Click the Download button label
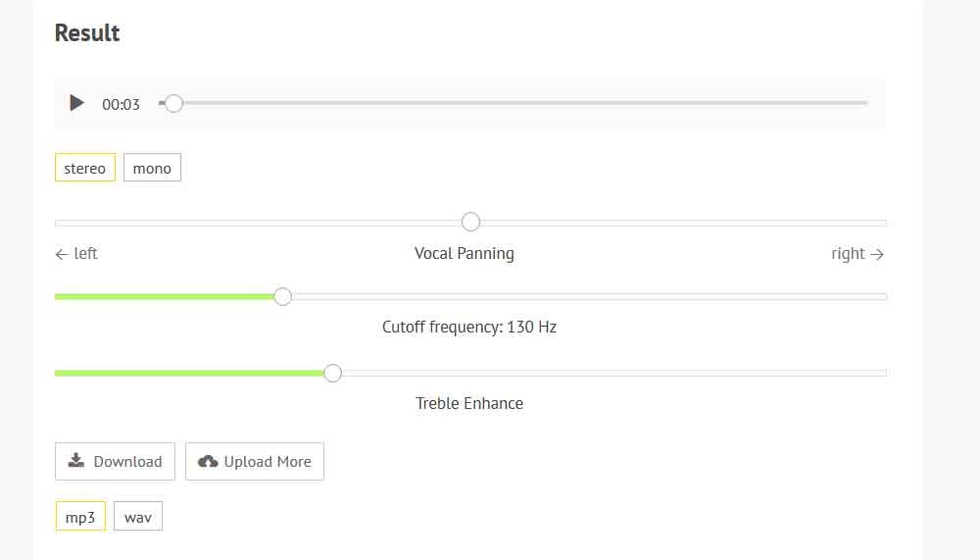980x560 pixels. click(127, 461)
